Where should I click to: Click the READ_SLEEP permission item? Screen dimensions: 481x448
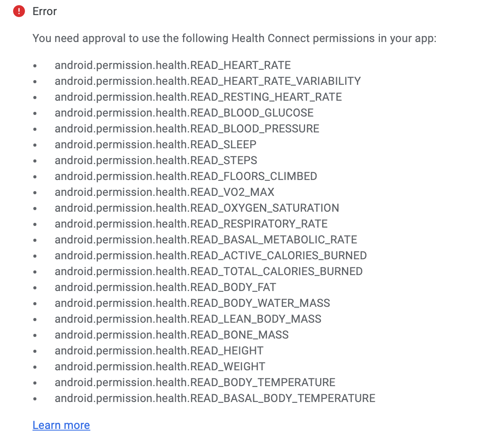(x=155, y=144)
